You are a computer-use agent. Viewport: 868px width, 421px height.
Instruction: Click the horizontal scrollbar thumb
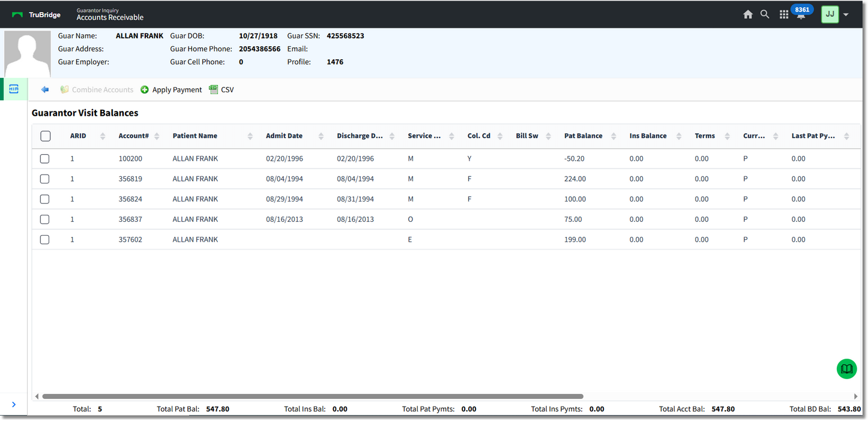click(313, 396)
